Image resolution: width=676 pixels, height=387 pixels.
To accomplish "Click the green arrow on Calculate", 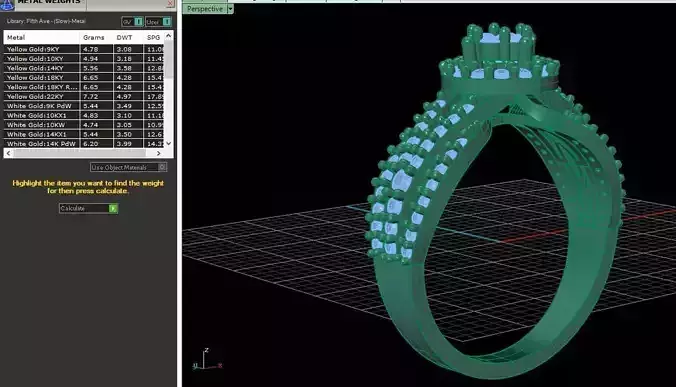I will coord(113,209).
